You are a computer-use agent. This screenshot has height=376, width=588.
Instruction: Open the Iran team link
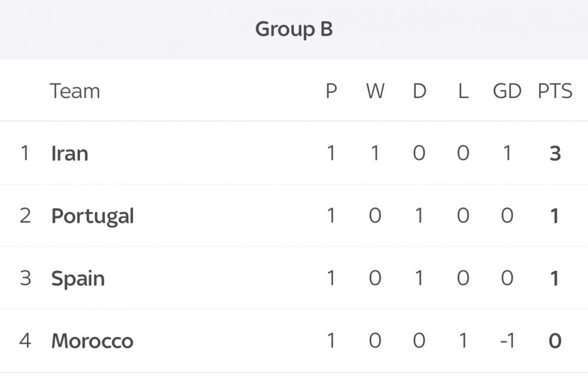[x=70, y=154]
